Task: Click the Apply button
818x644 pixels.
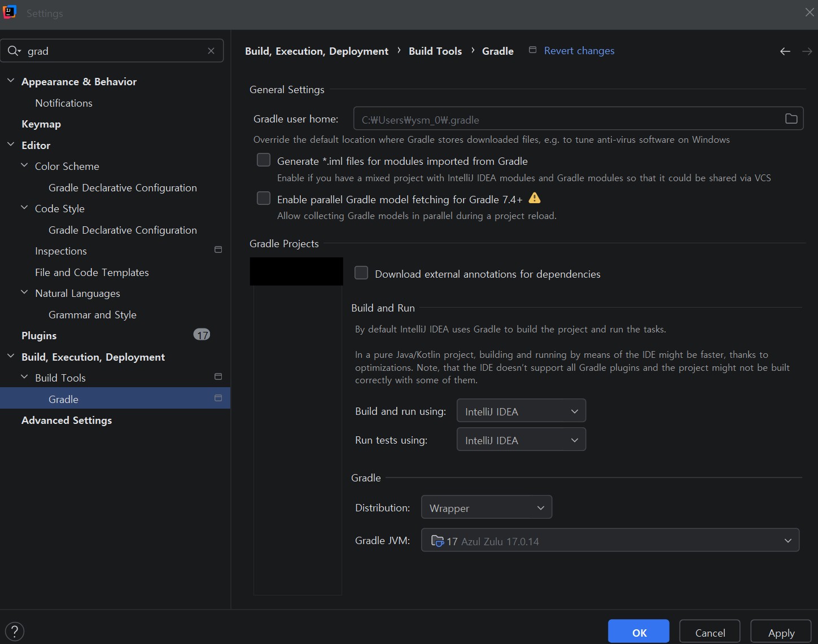Action: point(781,632)
